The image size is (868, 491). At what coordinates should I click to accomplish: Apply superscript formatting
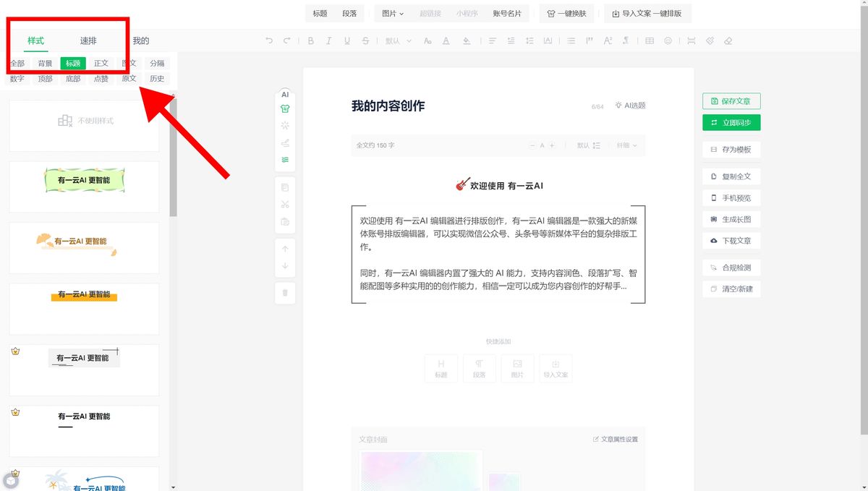(608, 40)
